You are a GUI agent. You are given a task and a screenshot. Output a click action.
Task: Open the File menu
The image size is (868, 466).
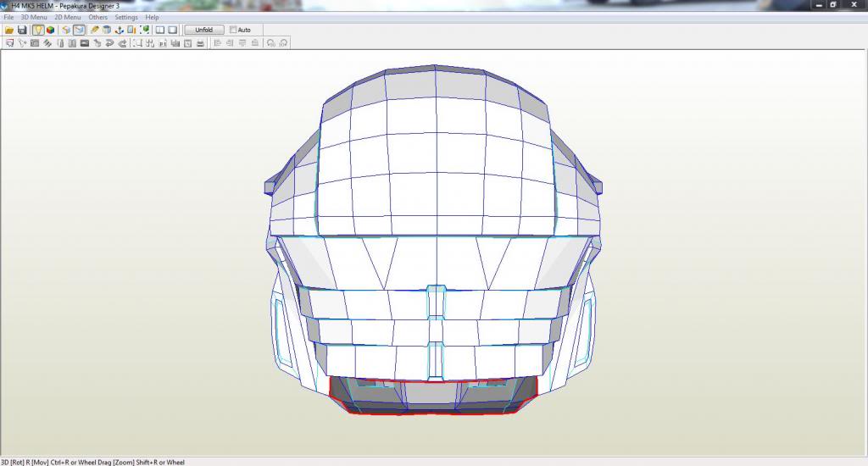tap(8, 17)
